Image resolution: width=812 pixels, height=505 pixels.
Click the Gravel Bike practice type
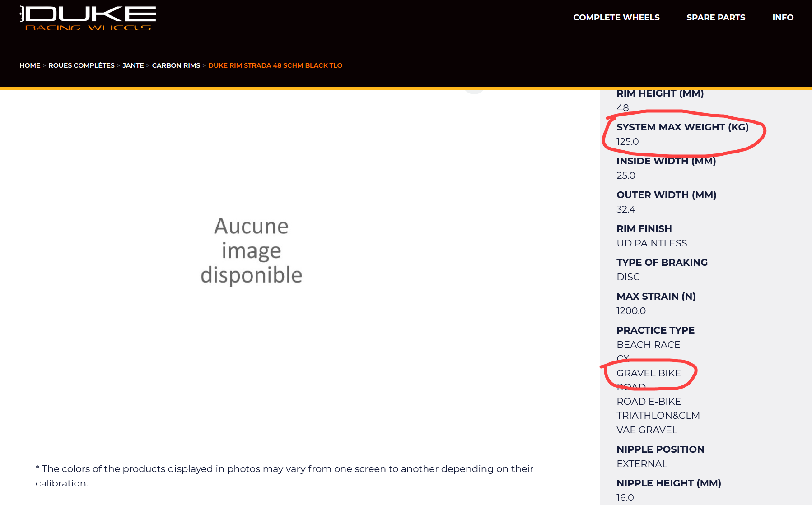coord(648,373)
